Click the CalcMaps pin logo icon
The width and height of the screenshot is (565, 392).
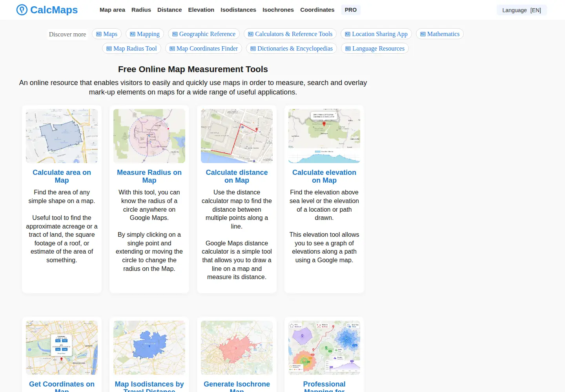(x=22, y=10)
